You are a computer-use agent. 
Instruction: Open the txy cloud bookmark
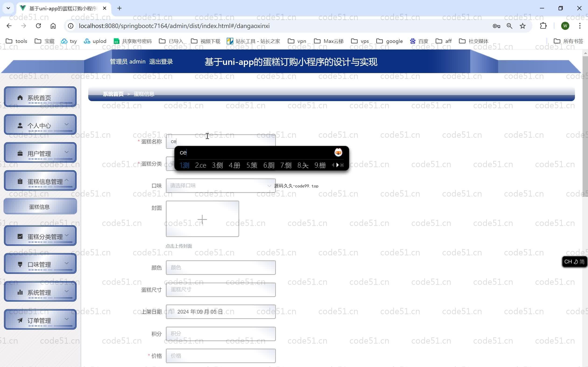pyautogui.click(x=69, y=41)
